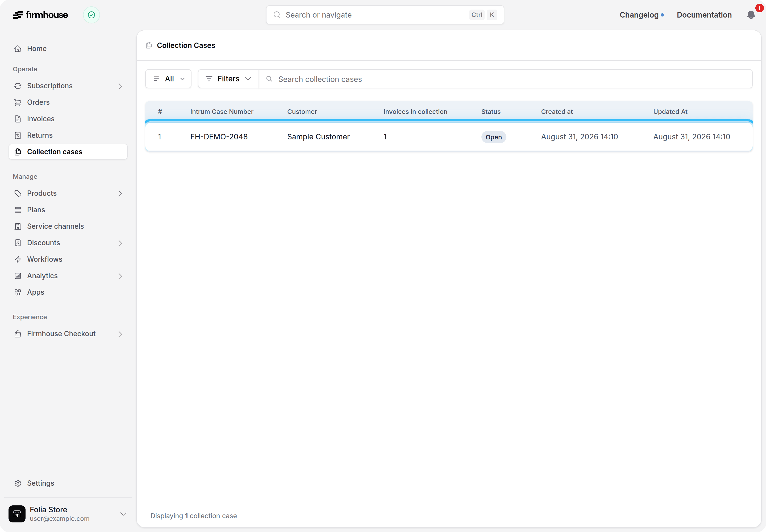Expand the Products submenu chevron
This screenshot has width=766, height=532.
coord(120,193)
